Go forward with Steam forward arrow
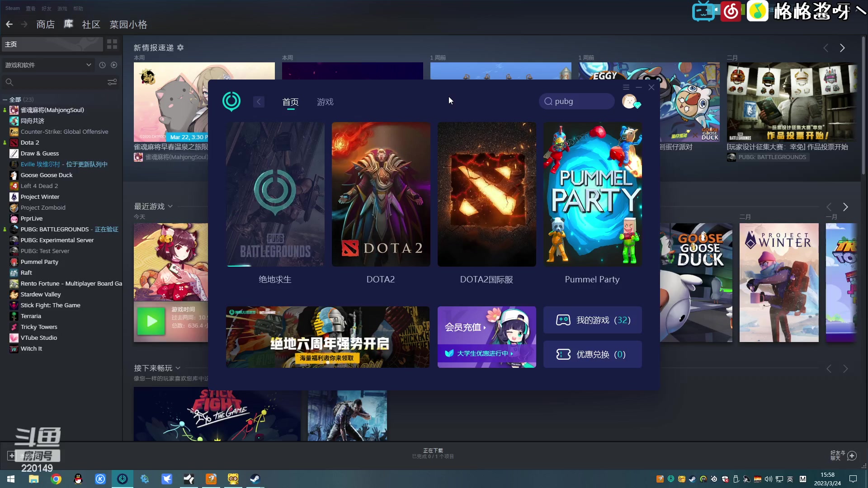The image size is (868, 488). [24, 24]
